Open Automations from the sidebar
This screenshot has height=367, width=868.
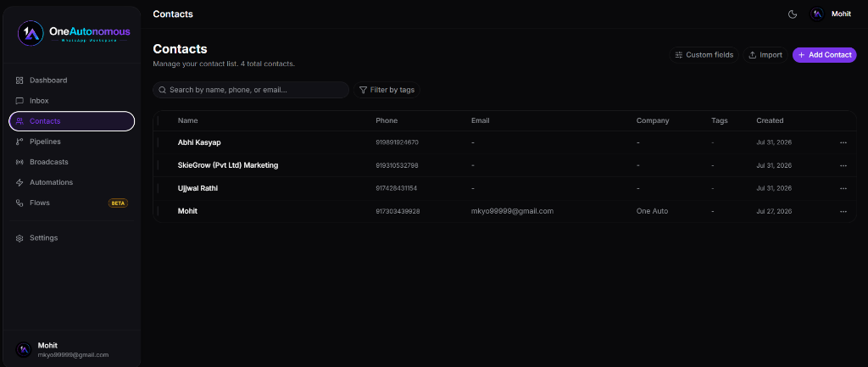tap(72, 182)
